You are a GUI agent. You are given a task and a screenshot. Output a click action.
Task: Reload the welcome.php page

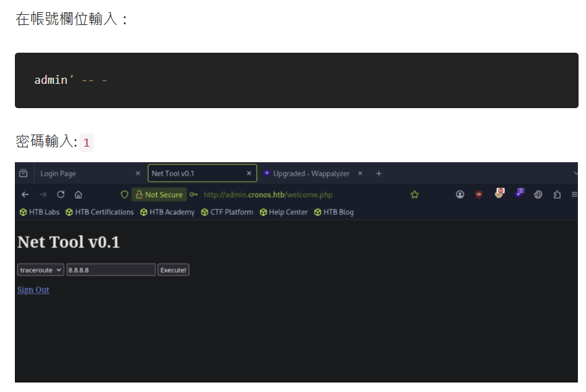61,195
